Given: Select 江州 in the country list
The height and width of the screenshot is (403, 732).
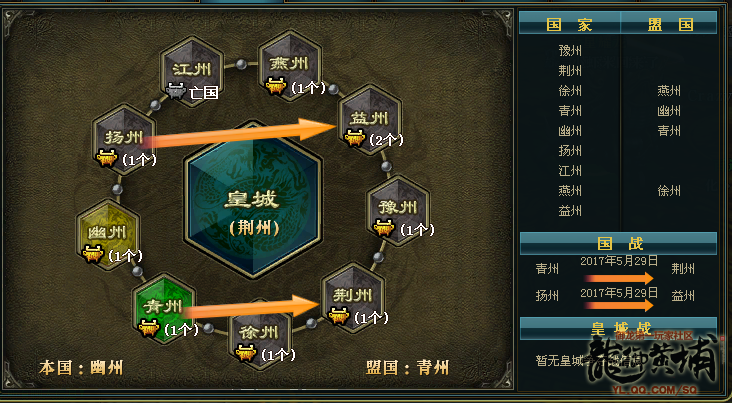Looking at the screenshot, I should 570,170.
